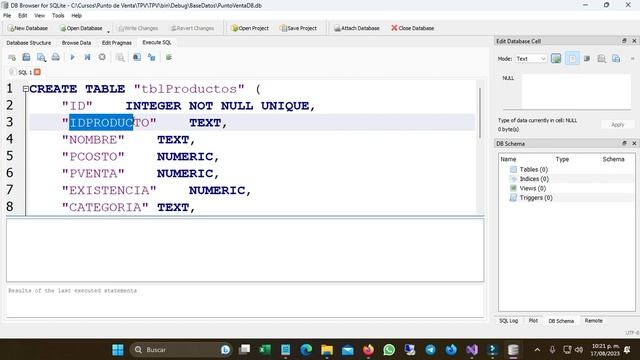
Task: Open the Windows Start menu
Action: pyautogui.click(x=118, y=350)
